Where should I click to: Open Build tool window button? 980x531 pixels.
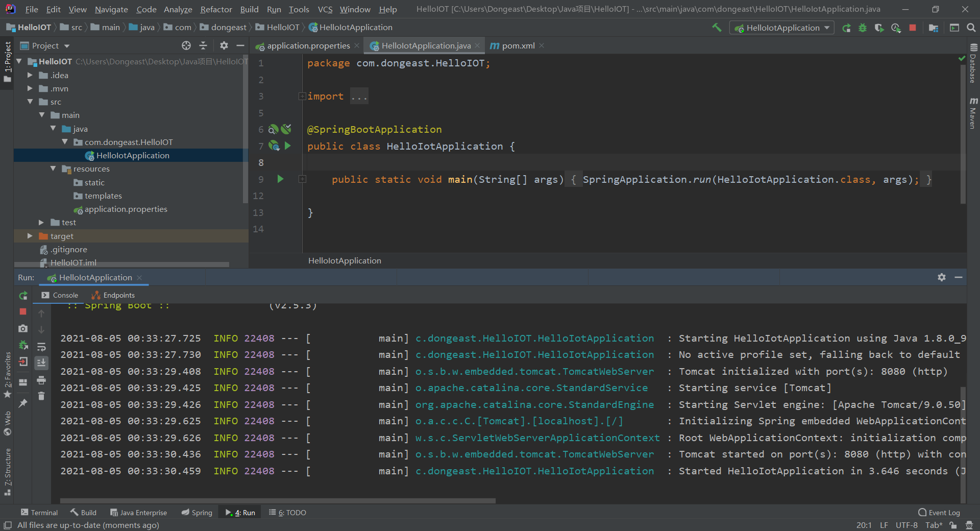click(84, 513)
